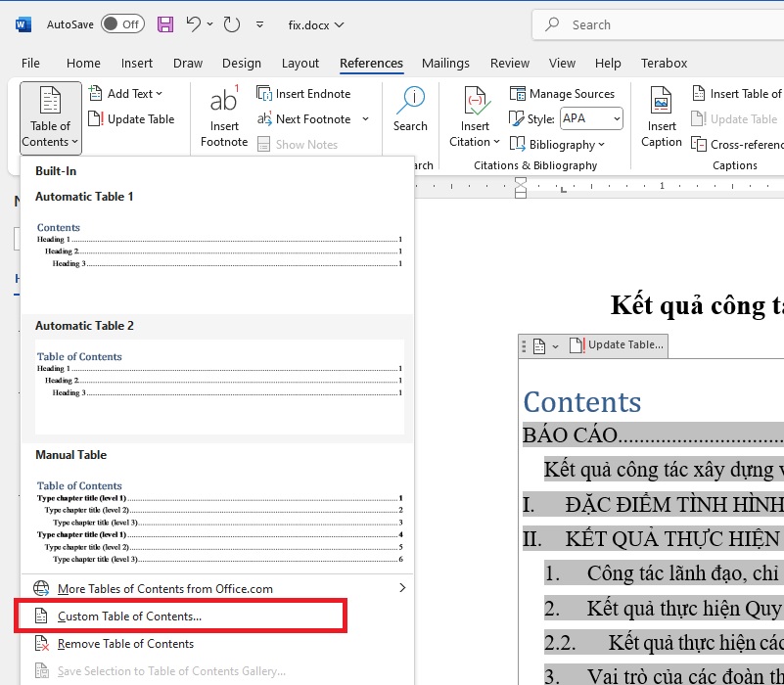Click the Custom Table of Contents page icon
Image resolution: width=784 pixels, height=685 pixels.
41,616
